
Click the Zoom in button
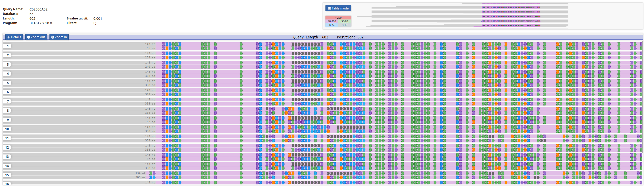(x=59, y=37)
